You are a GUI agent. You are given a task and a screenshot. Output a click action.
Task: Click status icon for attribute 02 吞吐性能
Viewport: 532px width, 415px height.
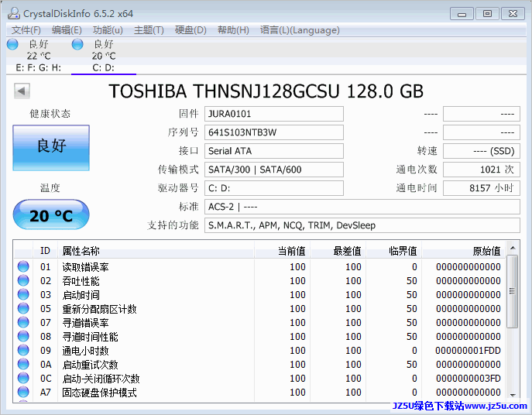[23, 280]
